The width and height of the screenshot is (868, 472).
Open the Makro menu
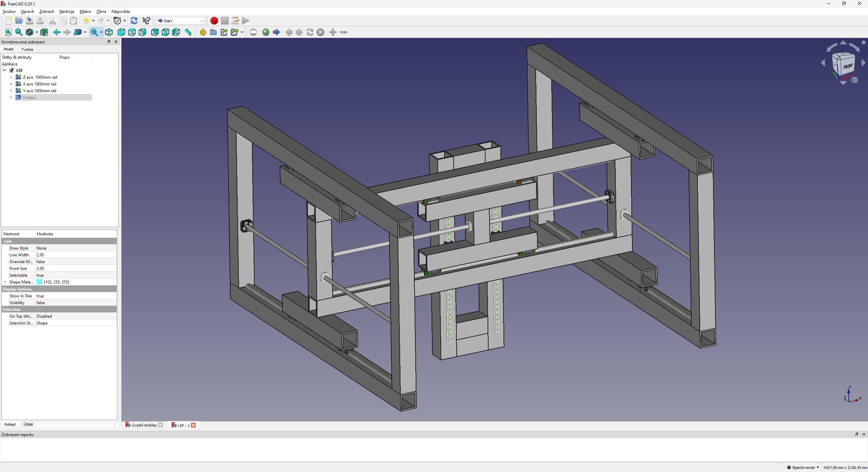85,12
